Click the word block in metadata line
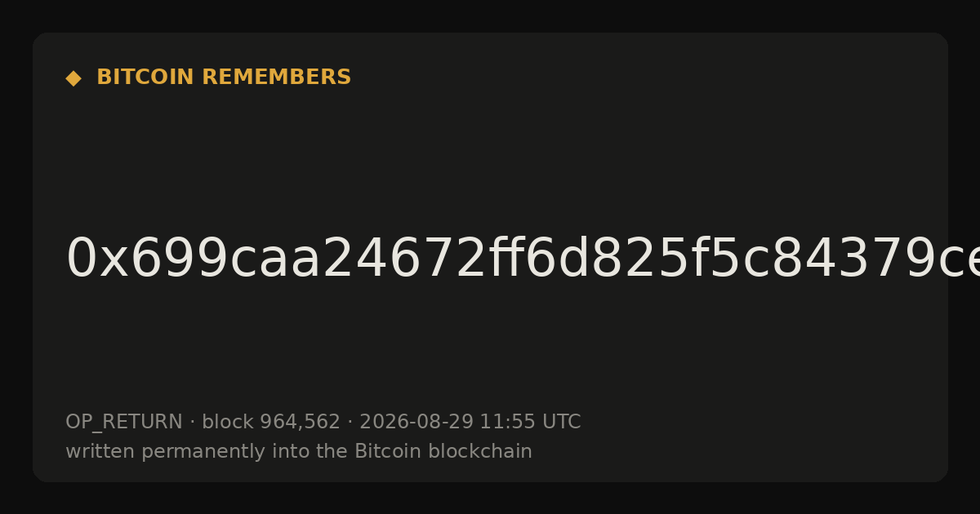 tap(228, 423)
